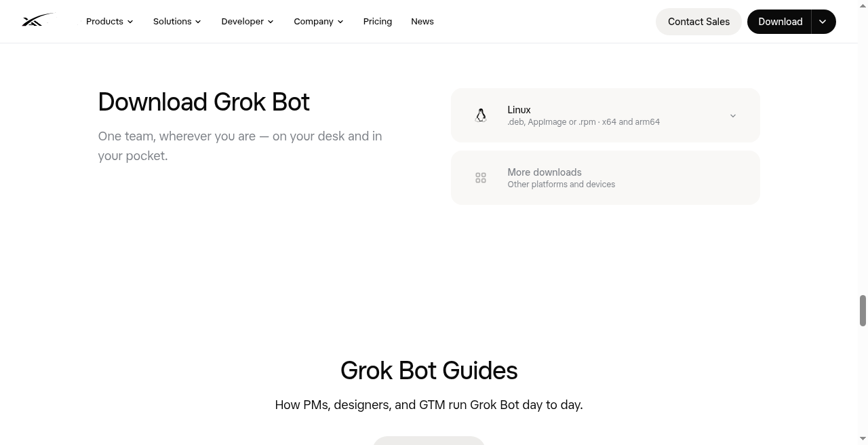
Task: Click the 'Download Grok Bot' heading
Action: [203, 102]
